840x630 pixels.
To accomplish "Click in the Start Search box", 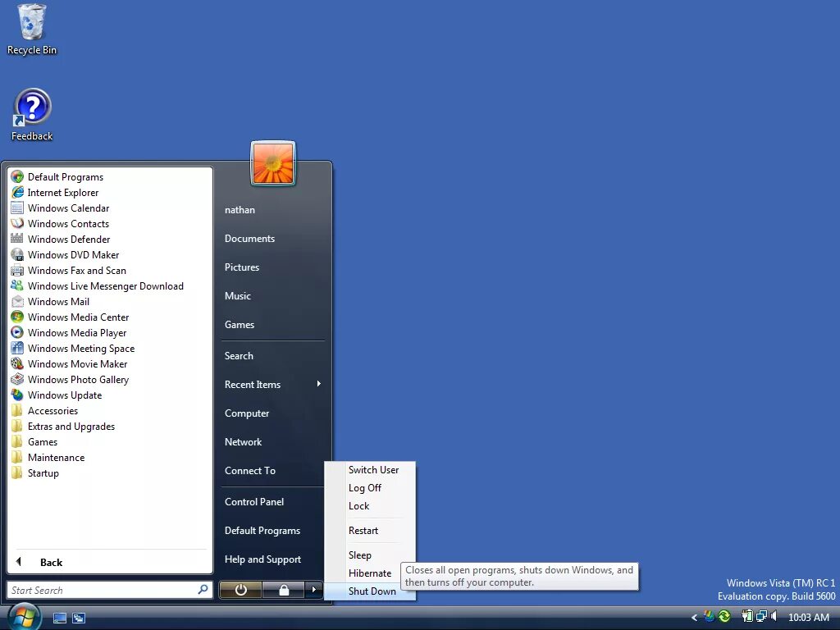I will (x=110, y=590).
